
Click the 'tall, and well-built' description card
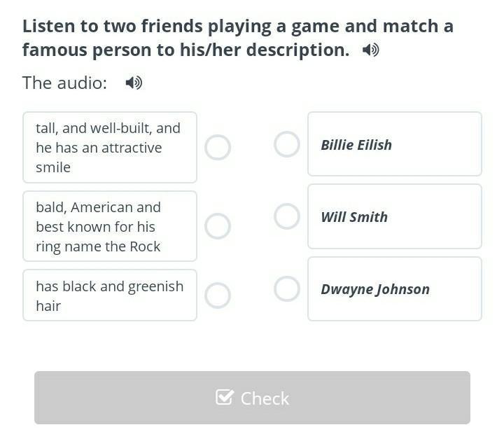(x=110, y=147)
